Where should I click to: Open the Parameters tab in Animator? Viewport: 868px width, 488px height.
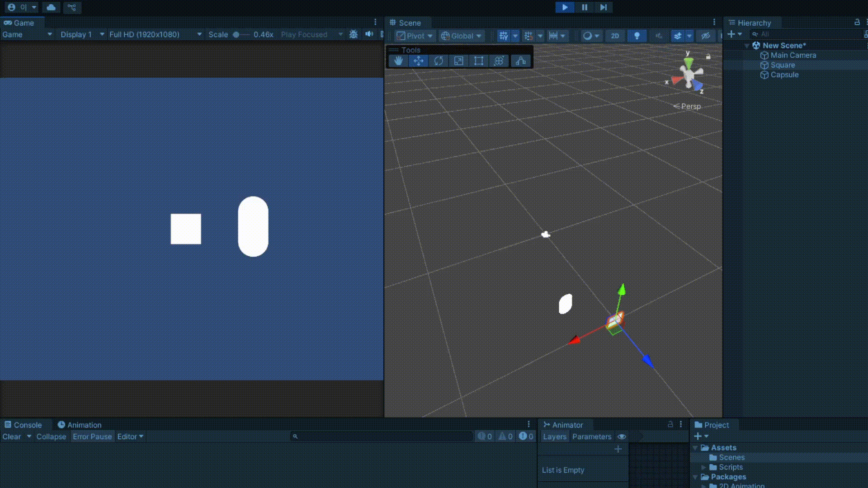pyautogui.click(x=591, y=436)
